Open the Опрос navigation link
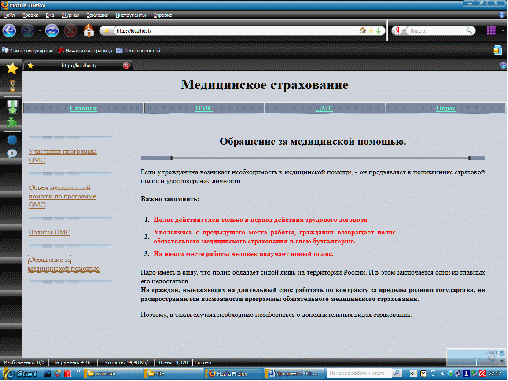Viewport: 508px width, 381px height. click(446, 108)
